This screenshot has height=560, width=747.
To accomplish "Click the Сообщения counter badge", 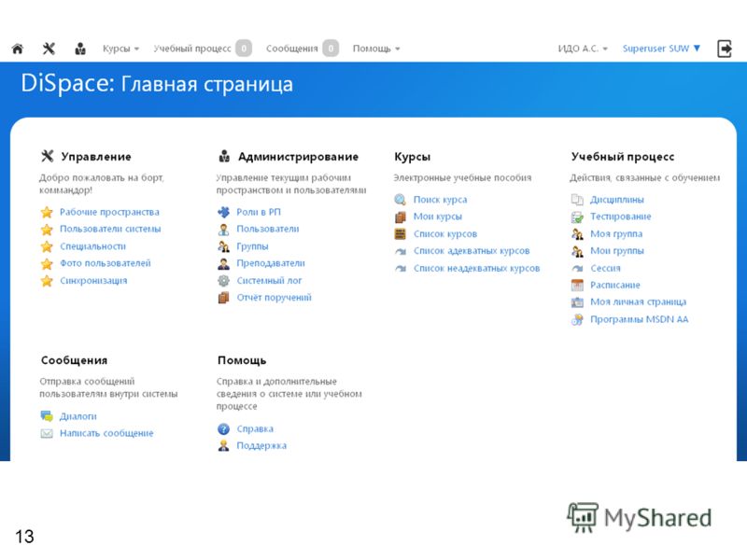I will pyautogui.click(x=331, y=49).
